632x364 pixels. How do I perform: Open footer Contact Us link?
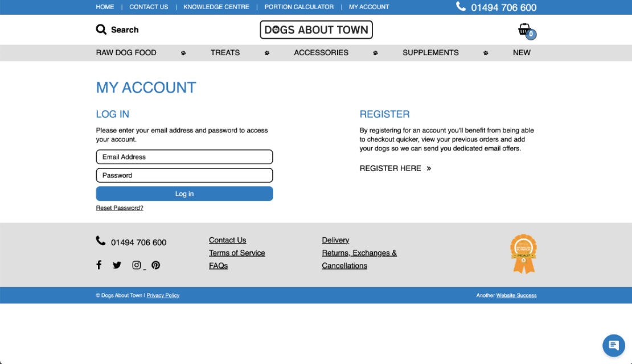pos(227,240)
